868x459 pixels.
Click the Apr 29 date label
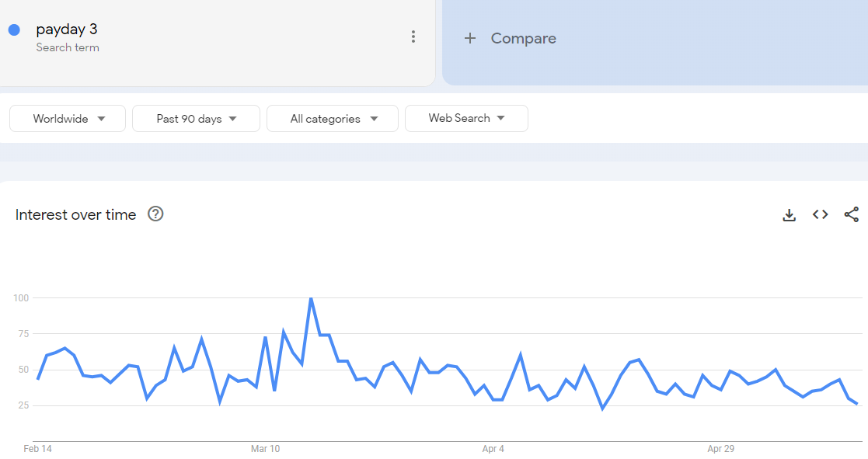[x=720, y=448]
